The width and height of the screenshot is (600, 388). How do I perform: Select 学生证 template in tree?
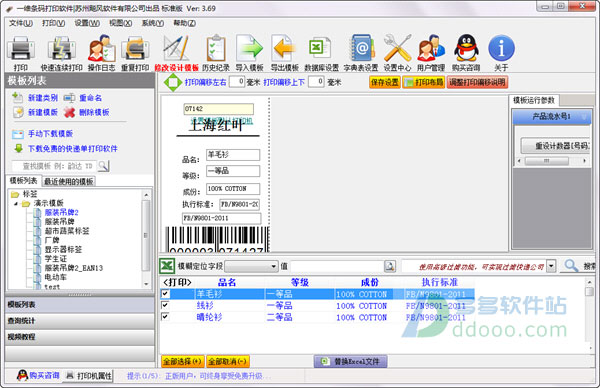55,259
